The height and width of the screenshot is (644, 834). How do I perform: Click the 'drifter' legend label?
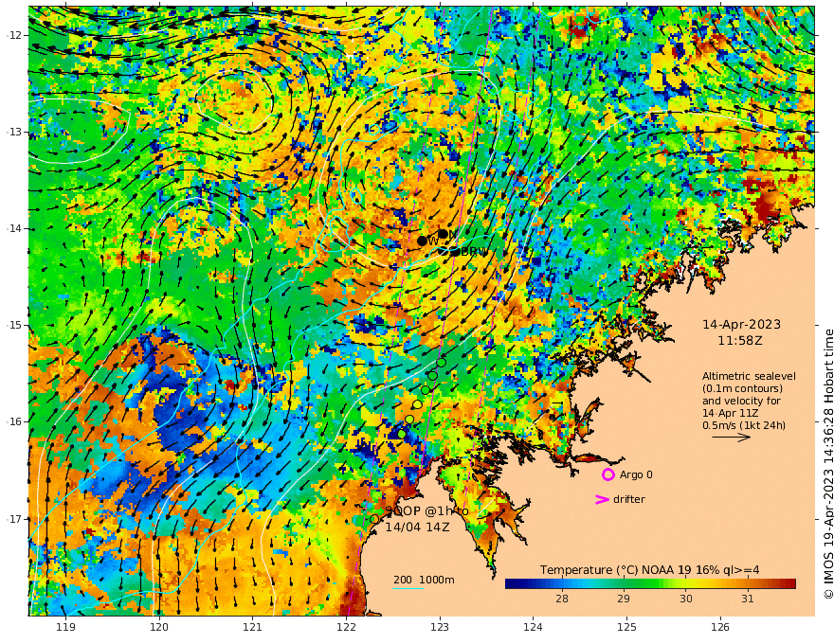[628, 499]
